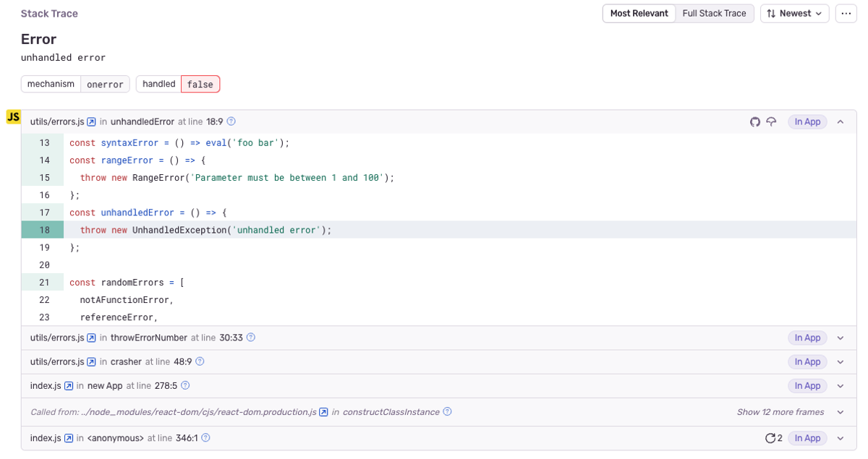Viewport: 868px width, 459px height.
Task: Click In App badge on new App frame
Action: 807,386
